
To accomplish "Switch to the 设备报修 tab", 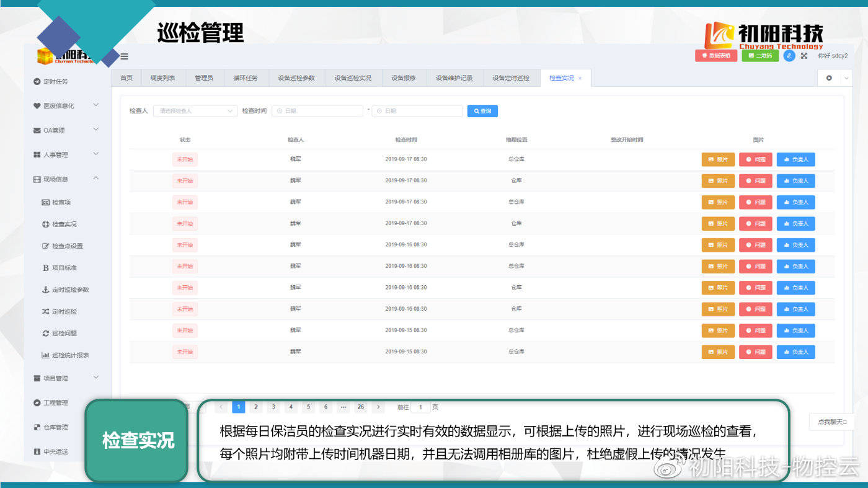I will click(404, 78).
